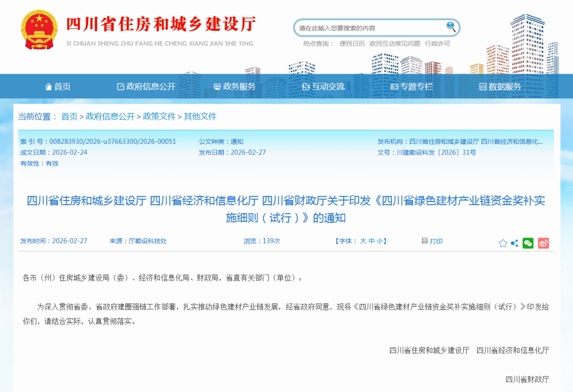Open 政府信息公开 navigation menu
This screenshot has width=573, height=392.
[x=146, y=86]
